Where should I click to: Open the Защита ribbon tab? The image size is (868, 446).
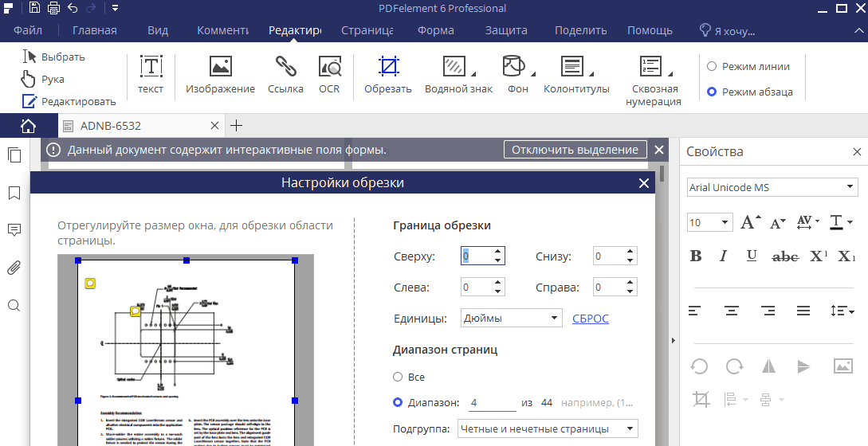[506, 30]
